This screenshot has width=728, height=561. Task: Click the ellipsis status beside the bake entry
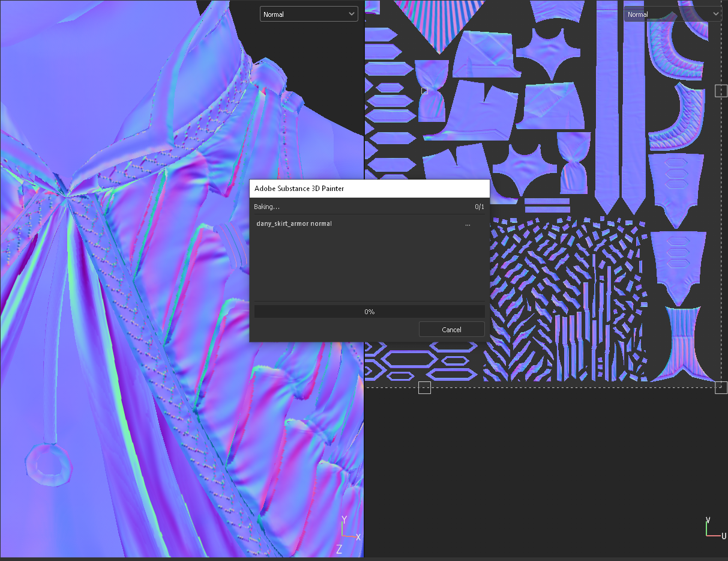[x=468, y=224]
